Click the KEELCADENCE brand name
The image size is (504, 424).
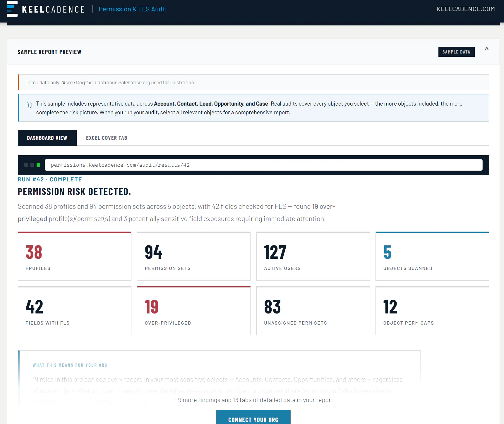point(53,9)
